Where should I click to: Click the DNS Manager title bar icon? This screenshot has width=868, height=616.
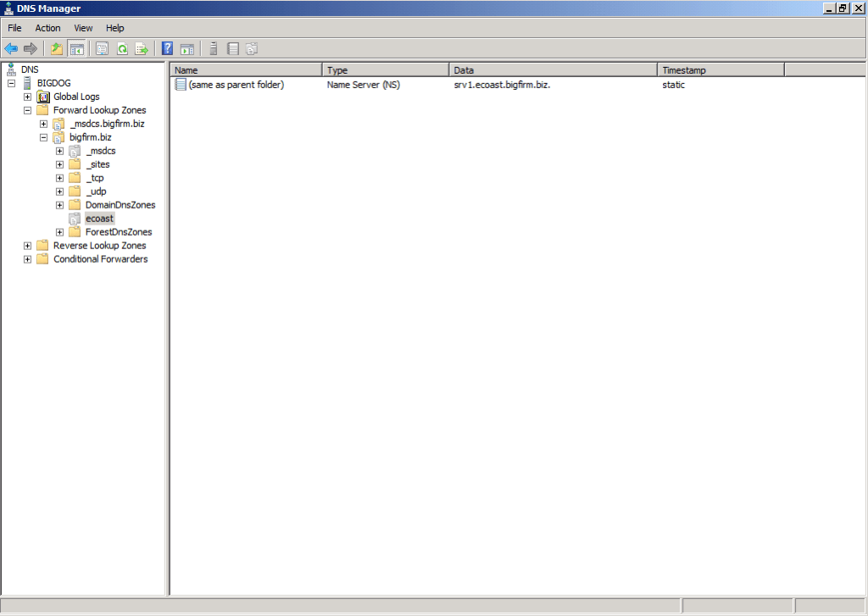tap(8, 8)
